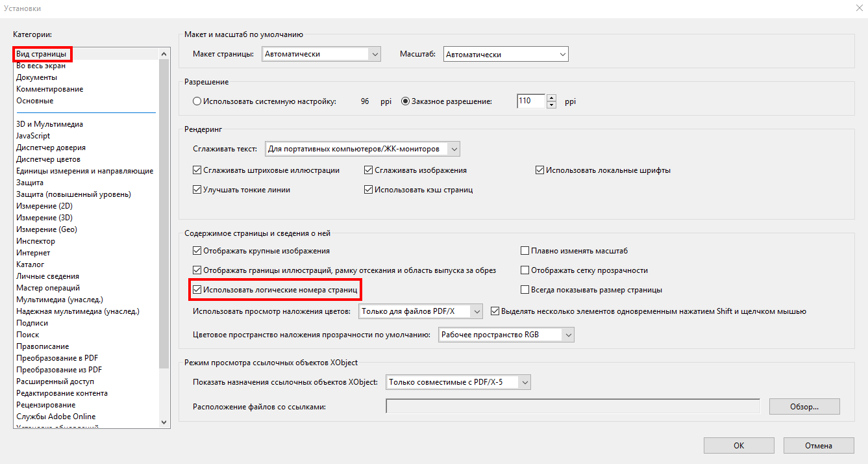Screen dimensions: 868x464
Task: Select the Подписи category
Action: 32,323
